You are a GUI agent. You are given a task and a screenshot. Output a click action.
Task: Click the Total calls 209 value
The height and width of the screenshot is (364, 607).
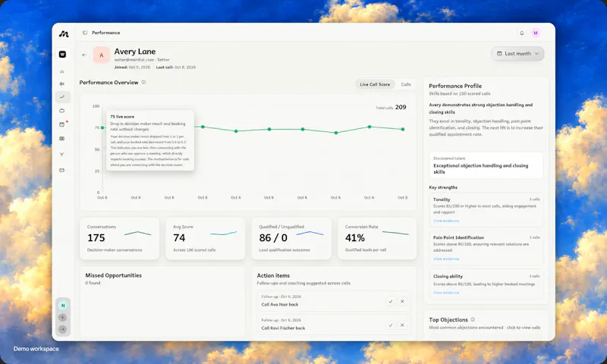(x=401, y=107)
